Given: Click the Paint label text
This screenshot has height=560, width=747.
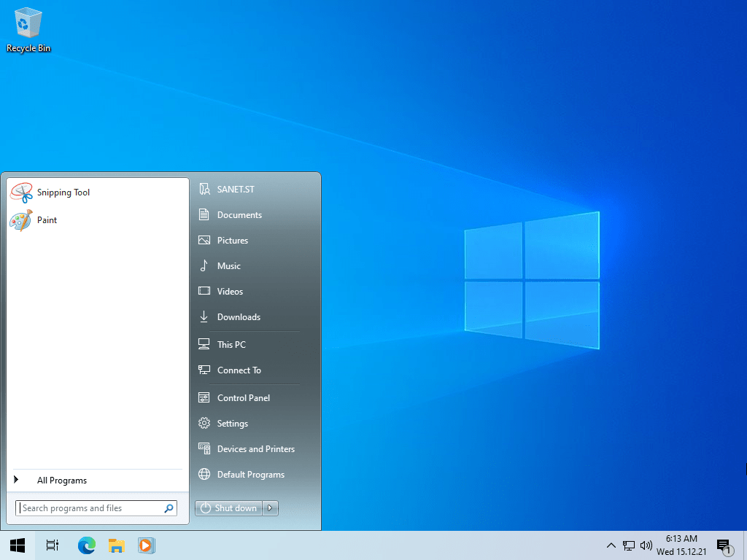Looking at the screenshot, I should click(x=47, y=220).
